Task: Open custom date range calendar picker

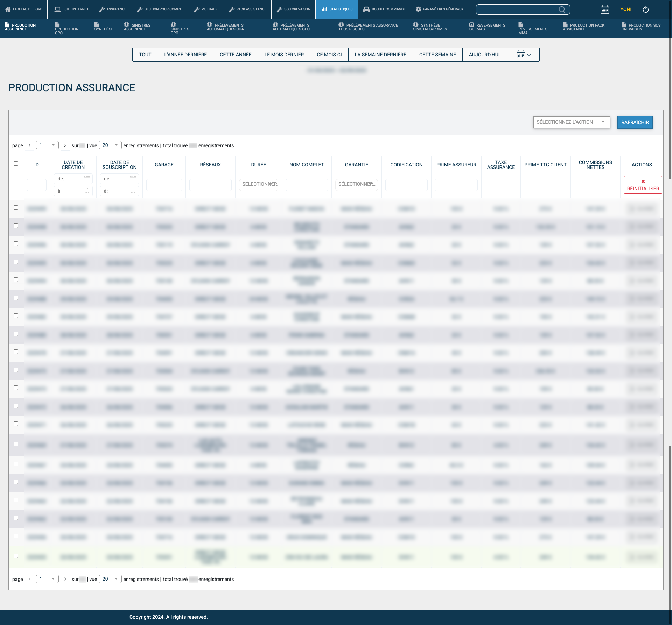Action: [x=523, y=55]
